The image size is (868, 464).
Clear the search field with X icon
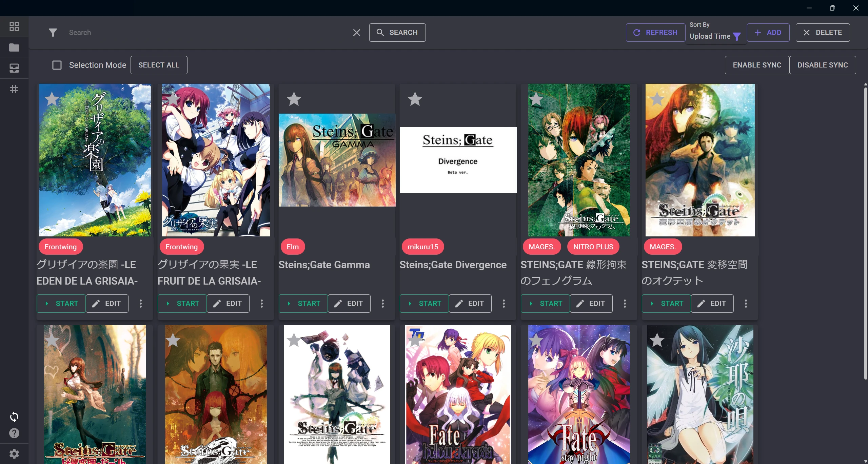point(357,33)
